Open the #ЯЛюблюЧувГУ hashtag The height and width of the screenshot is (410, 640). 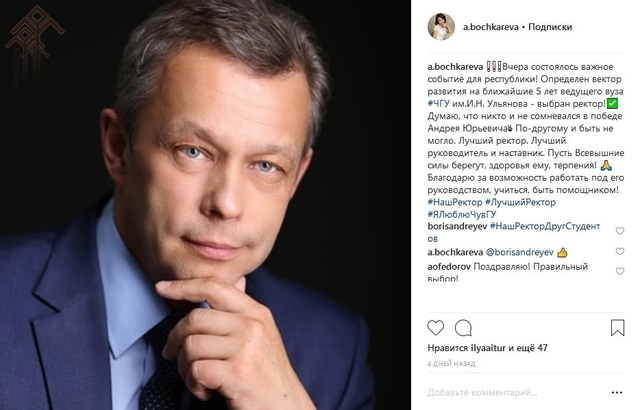462,214
